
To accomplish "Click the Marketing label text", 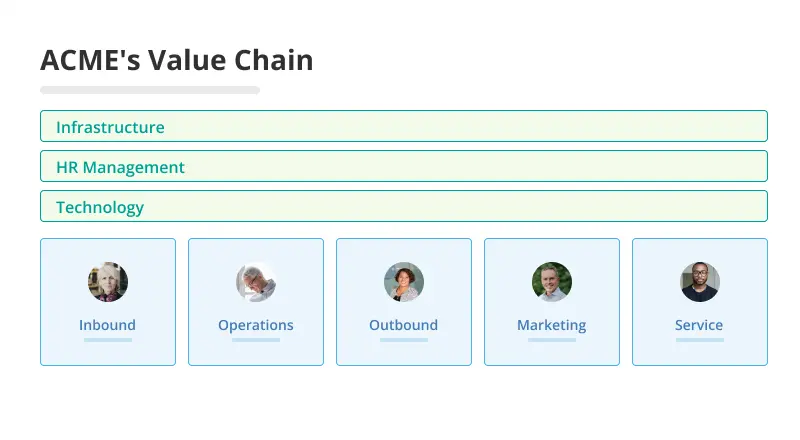I will pyautogui.click(x=552, y=325).
